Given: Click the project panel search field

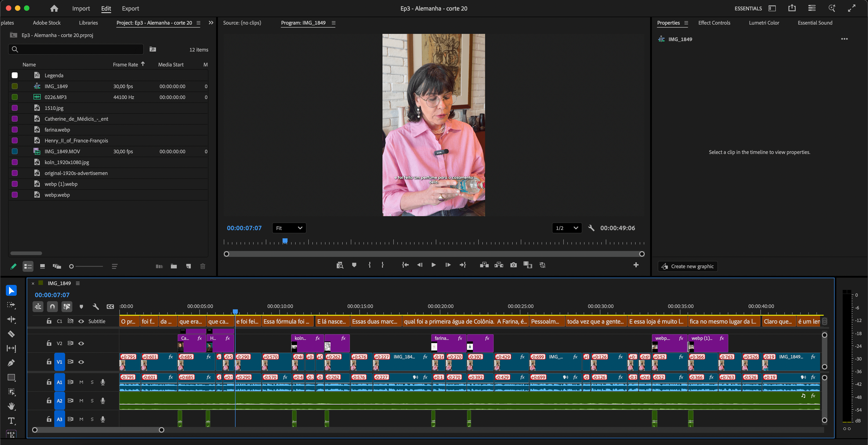Looking at the screenshot, I should coord(76,49).
